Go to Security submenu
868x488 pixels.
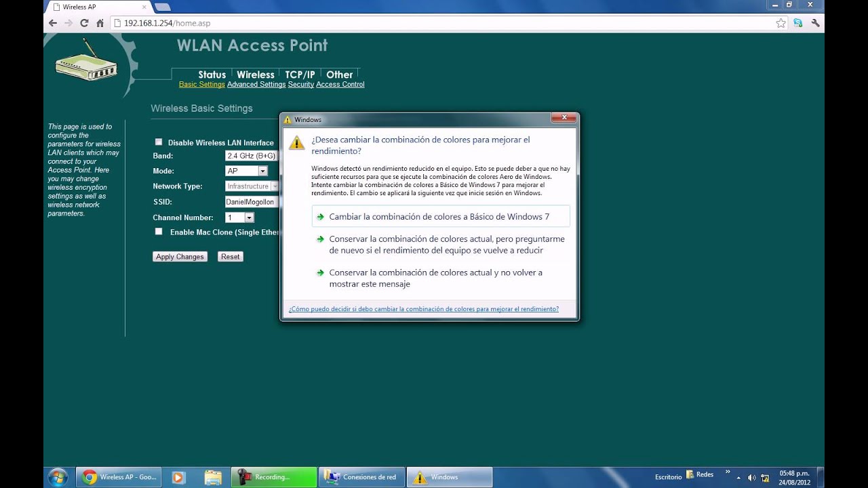pos(300,85)
